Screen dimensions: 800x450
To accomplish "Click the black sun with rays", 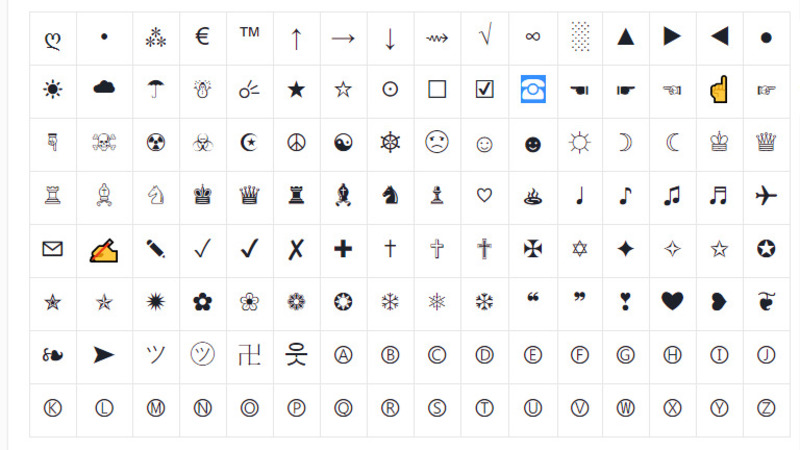I will 53,89.
